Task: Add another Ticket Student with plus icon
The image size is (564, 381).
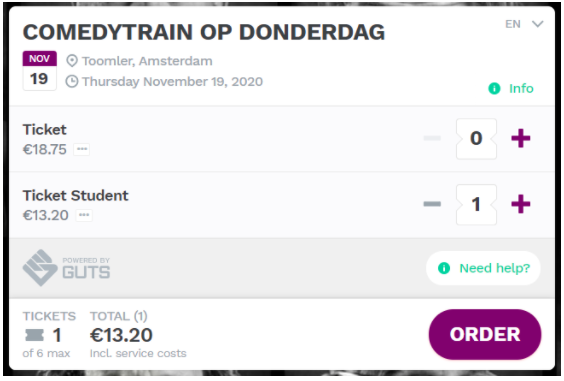Action: [520, 204]
